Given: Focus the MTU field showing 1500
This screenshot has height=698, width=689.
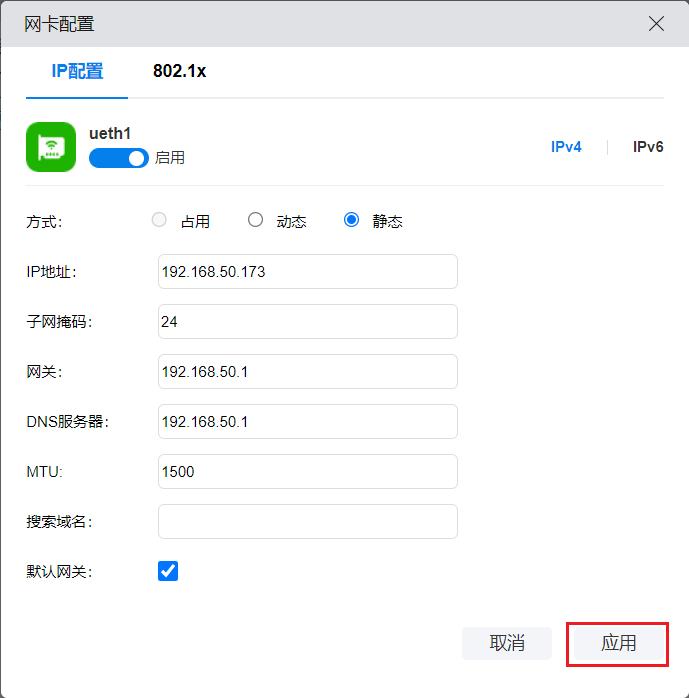Looking at the screenshot, I should (x=307, y=472).
